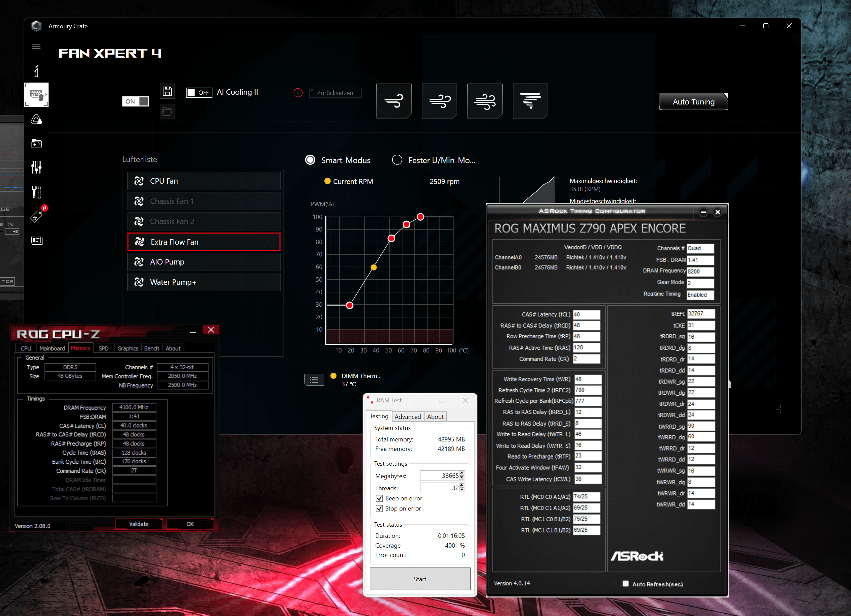Select the turbo fan mode preset
851x616 pixels.
[x=485, y=101]
